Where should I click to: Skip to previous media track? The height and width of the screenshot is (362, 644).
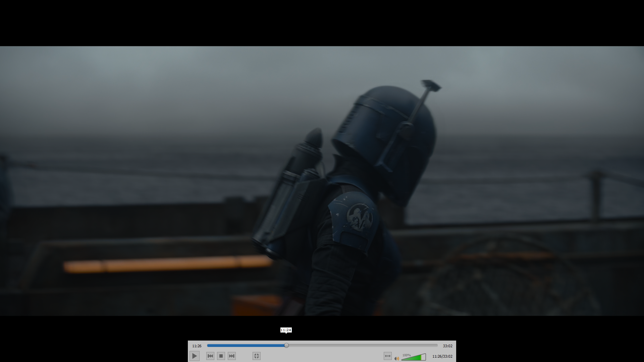(210, 356)
